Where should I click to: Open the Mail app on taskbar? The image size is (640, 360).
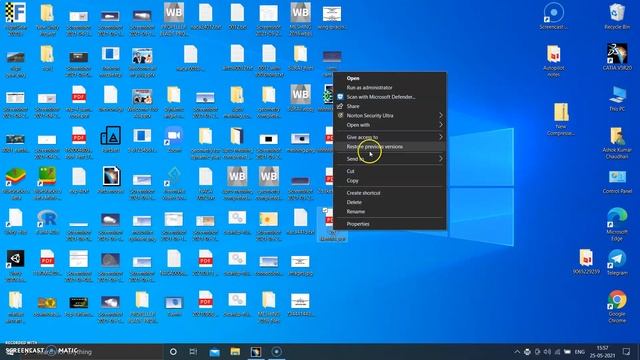(x=214, y=351)
